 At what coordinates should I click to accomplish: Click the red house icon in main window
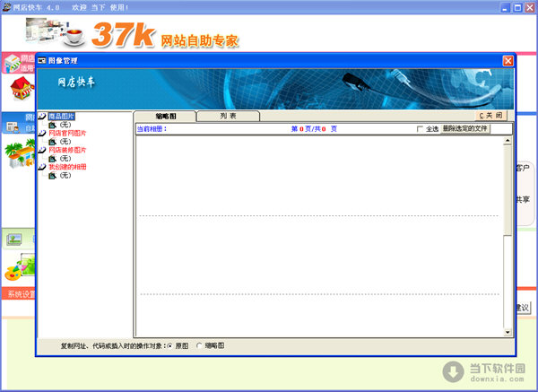(x=22, y=88)
